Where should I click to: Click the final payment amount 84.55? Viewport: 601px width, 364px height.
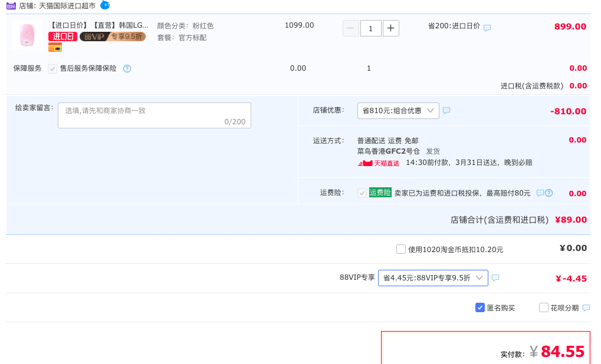click(563, 352)
